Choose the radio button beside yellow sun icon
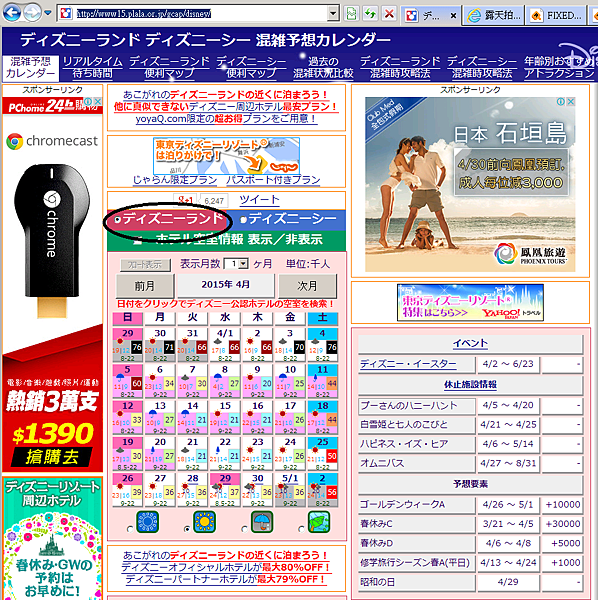Viewport: 598px width, 600px height. [x=187, y=529]
